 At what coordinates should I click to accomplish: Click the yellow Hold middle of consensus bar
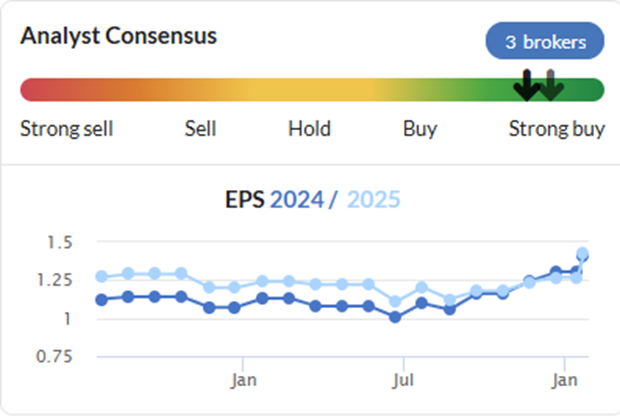(310, 90)
